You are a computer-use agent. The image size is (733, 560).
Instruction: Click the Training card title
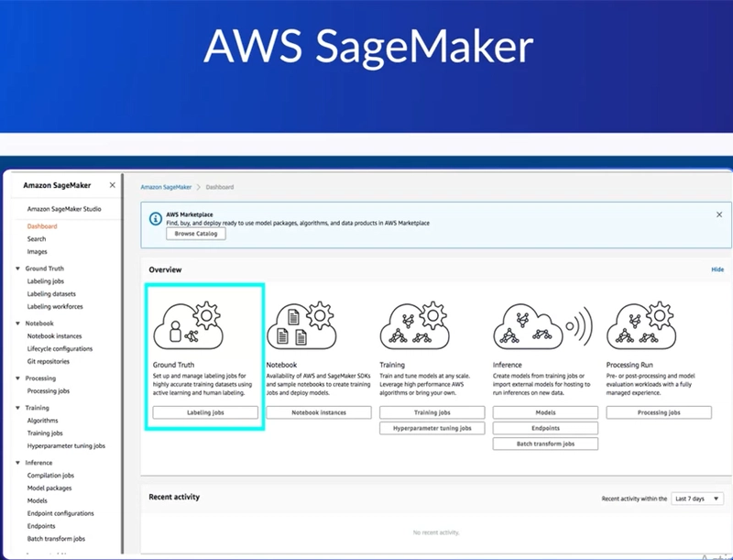click(392, 365)
